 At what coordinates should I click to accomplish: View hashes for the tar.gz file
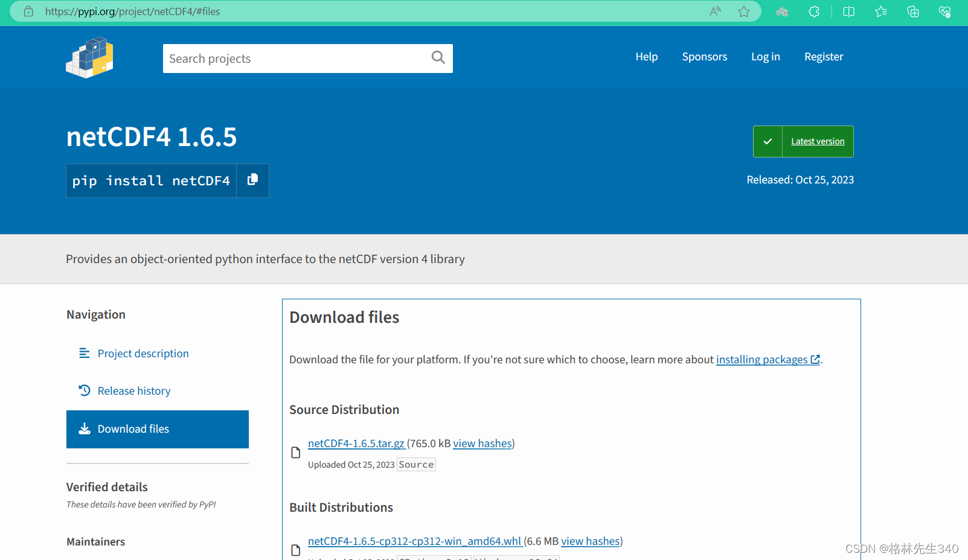482,443
